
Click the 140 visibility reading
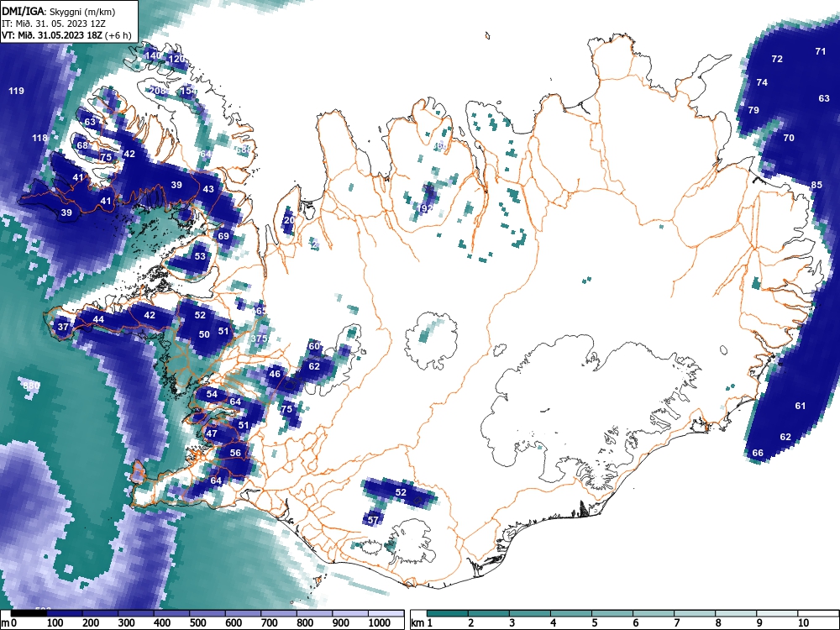pos(153,55)
